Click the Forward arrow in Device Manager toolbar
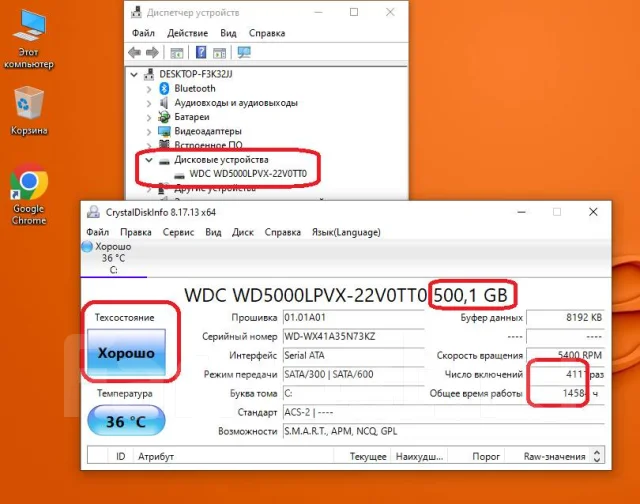 [152, 52]
